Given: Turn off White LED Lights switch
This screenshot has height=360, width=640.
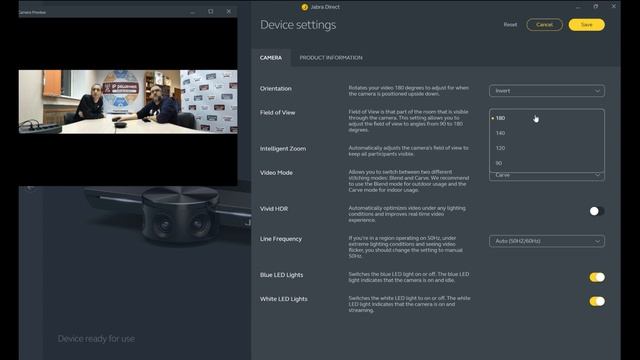Looking at the screenshot, I should click(x=597, y=301).
